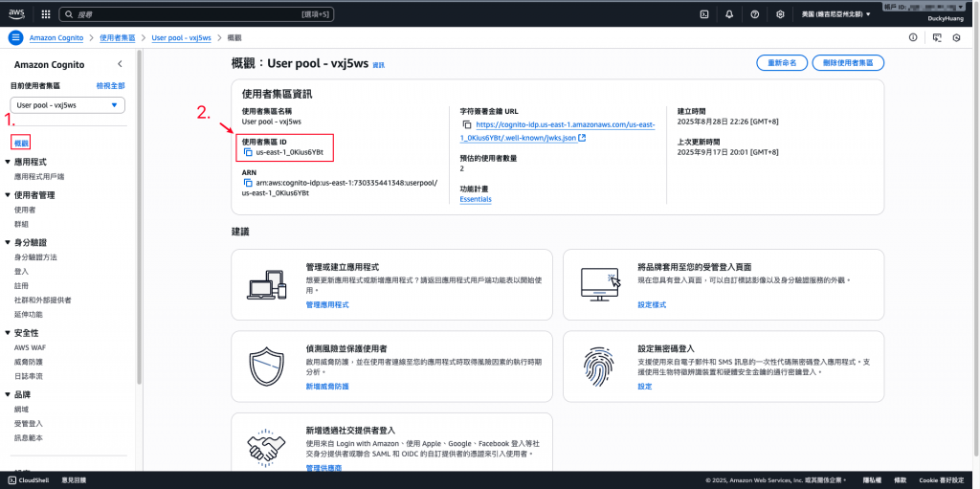This screenshot has width=980, height=489.
Task: Open 威脅防護 in the sidebar
Action: click(x=28, y=362)
